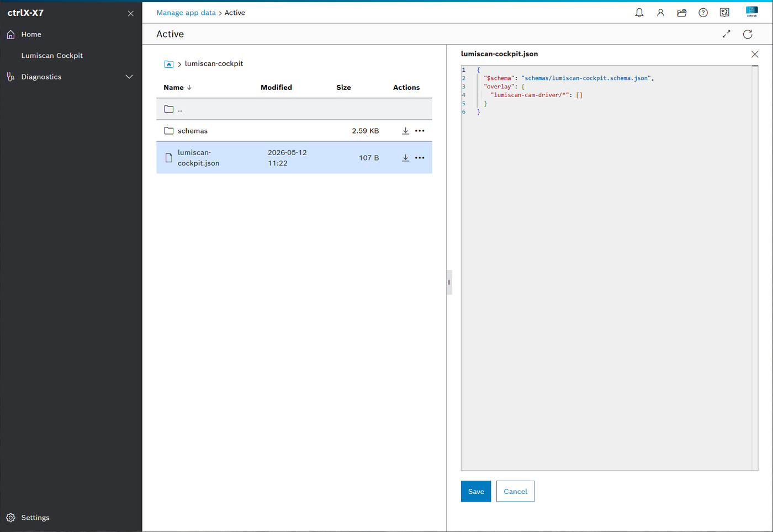Open the help question mark icon
Screen dimensions: 773x532
(x=703, y=13)
